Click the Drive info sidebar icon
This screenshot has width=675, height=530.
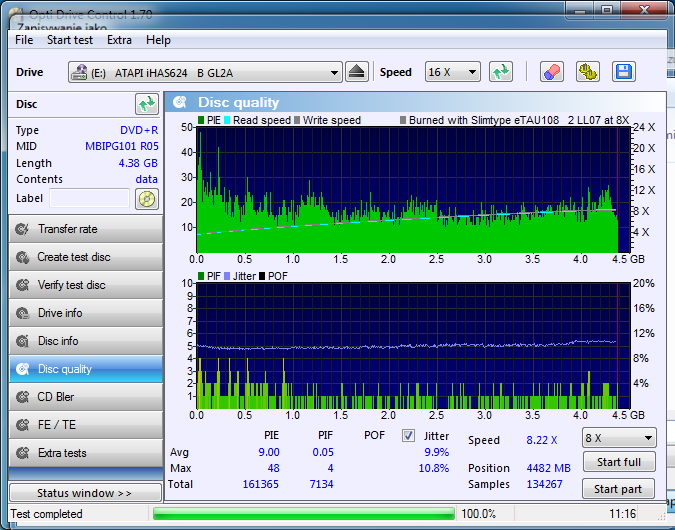point(22,313)
